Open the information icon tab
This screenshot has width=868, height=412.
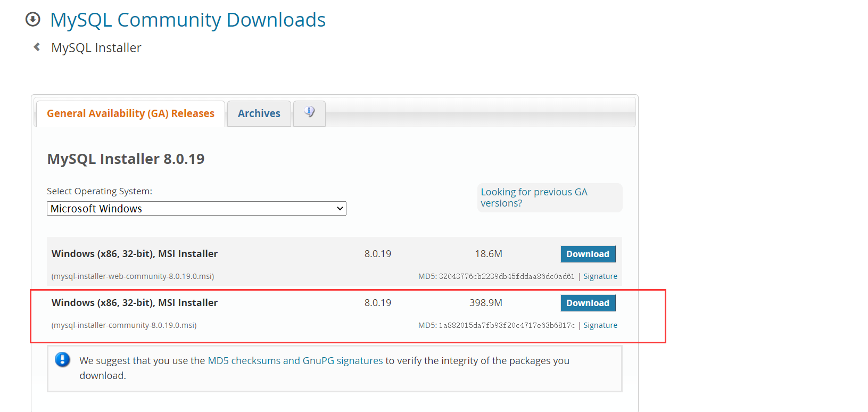tap(309, 113)
